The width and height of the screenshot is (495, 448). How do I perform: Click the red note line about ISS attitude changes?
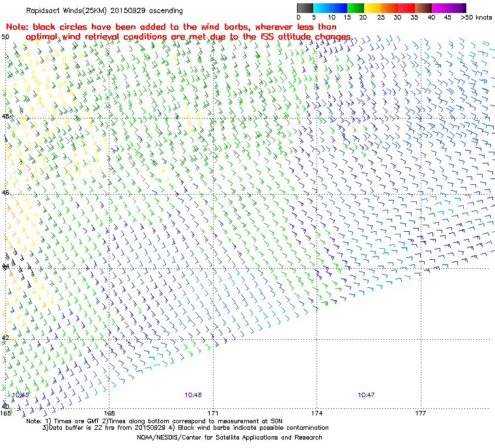[189, 37]
